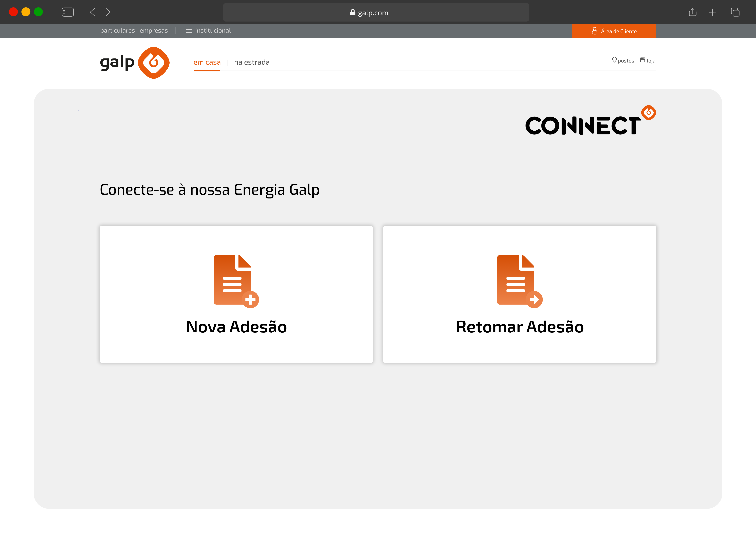The height and width of the screenshot is (533, 756).
Task: Click the galp.com address bar
Action: (376, 13)
